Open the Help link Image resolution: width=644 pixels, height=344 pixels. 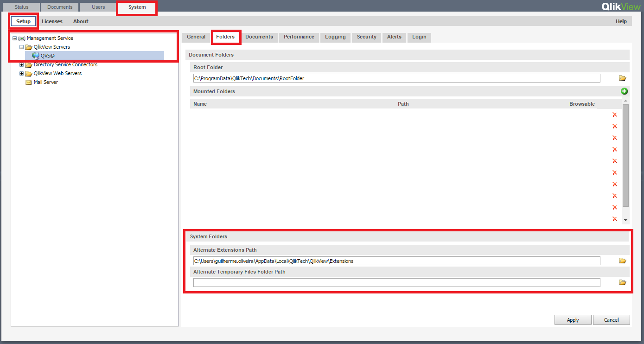(621, 21)
